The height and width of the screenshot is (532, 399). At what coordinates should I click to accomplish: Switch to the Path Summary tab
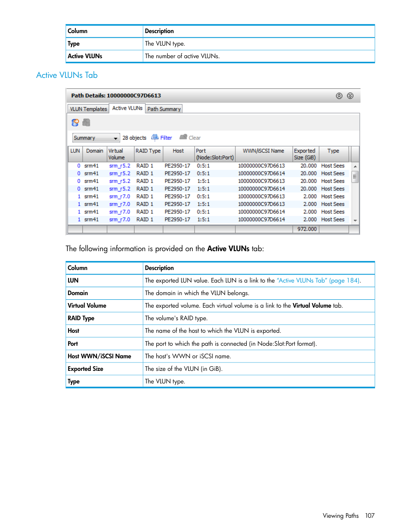(x=164, y=109)
